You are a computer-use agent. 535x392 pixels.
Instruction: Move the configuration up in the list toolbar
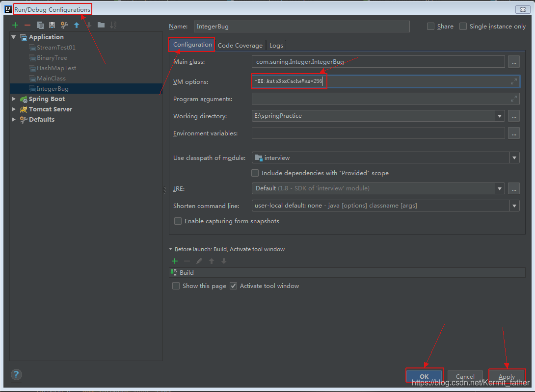77,25
